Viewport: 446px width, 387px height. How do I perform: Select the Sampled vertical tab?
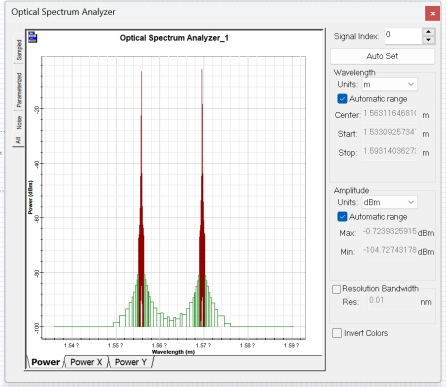(x=19, y=50)
